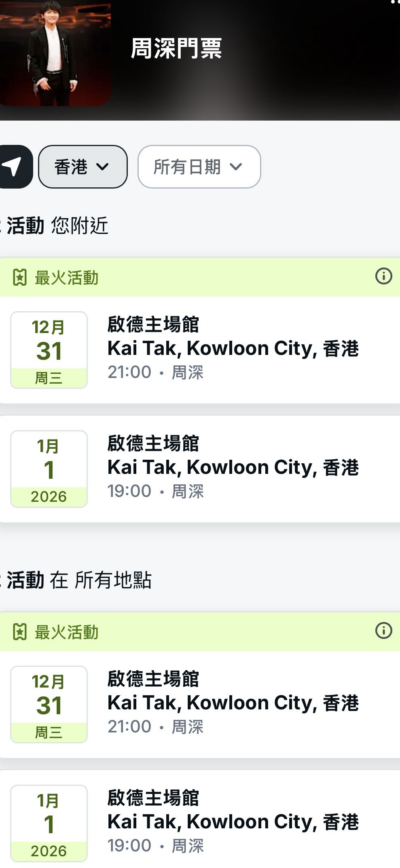Expand the 所有日期 date filter
This screenshot has height=868, width=400.
[x=199, y=167]
